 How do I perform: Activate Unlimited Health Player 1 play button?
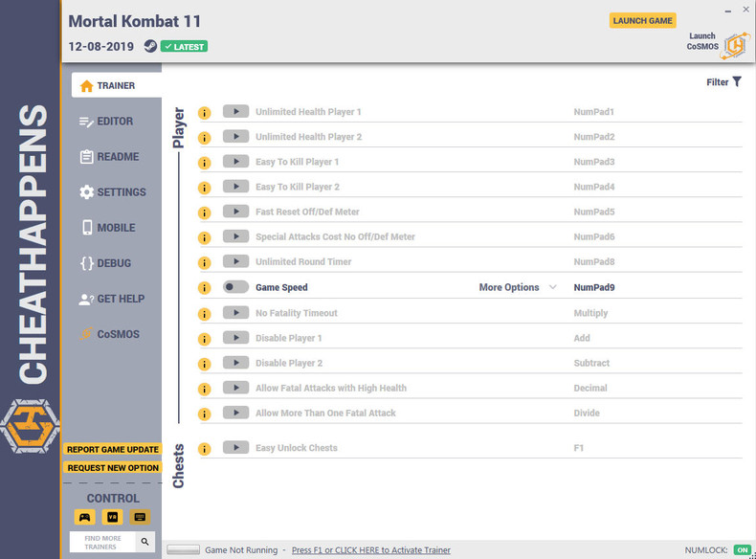pyautogui.click(x=235, y=111)
